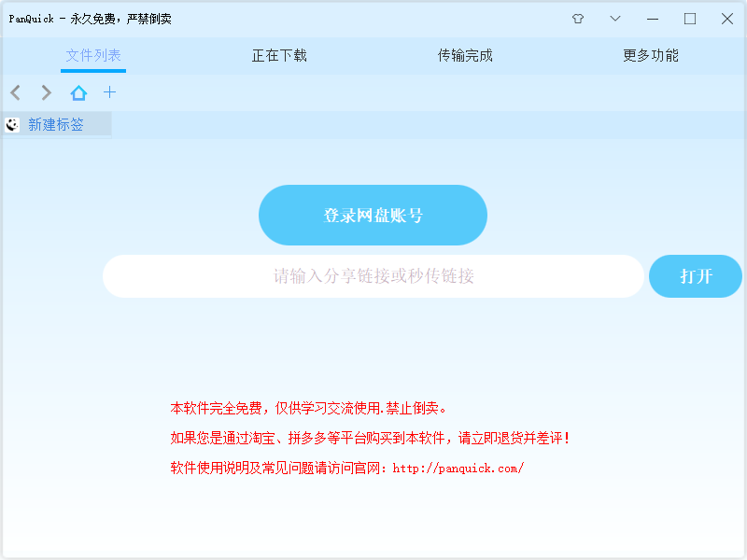This screenshot has height=560, width=747.
Task: Click the panda icon on 新建标签 tab
Action: tap(12, 125)
